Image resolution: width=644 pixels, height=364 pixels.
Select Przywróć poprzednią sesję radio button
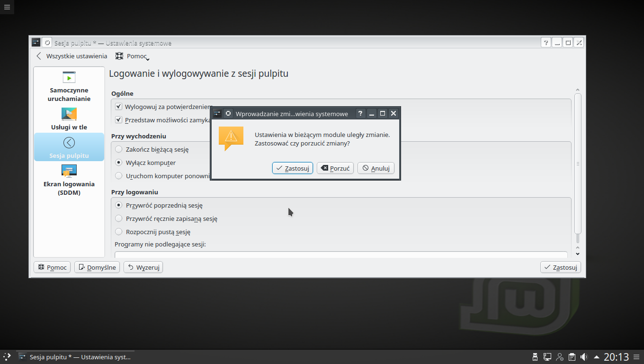coord(119,205)
